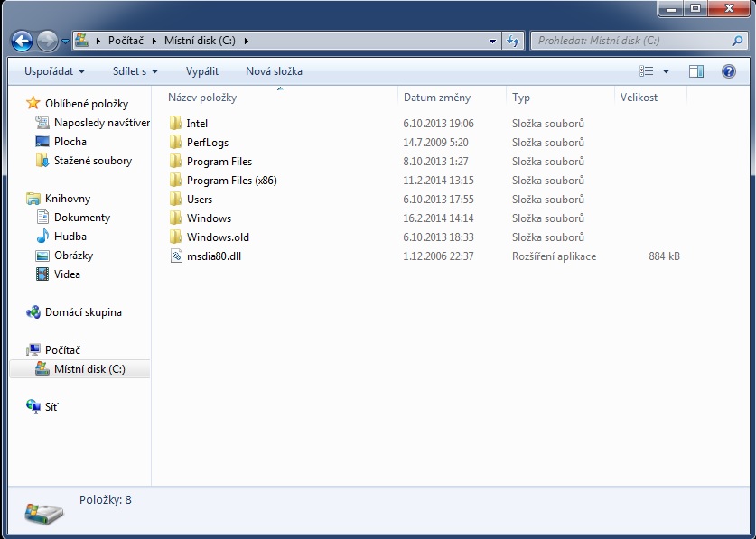Click the date 8.10.2013 1:27
The width and height of the screenshot is (756, 539).
[435, 162]
